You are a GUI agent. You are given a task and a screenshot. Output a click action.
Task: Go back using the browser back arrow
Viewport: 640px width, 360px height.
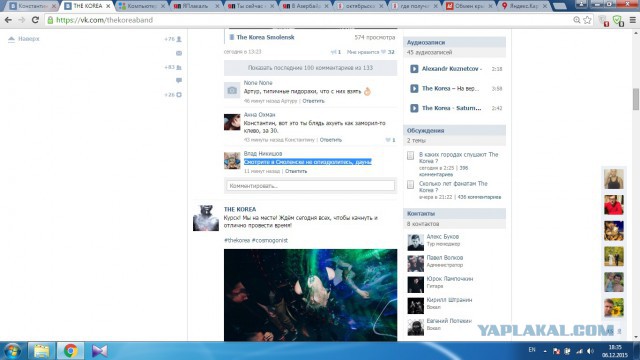tap(8, 20)
